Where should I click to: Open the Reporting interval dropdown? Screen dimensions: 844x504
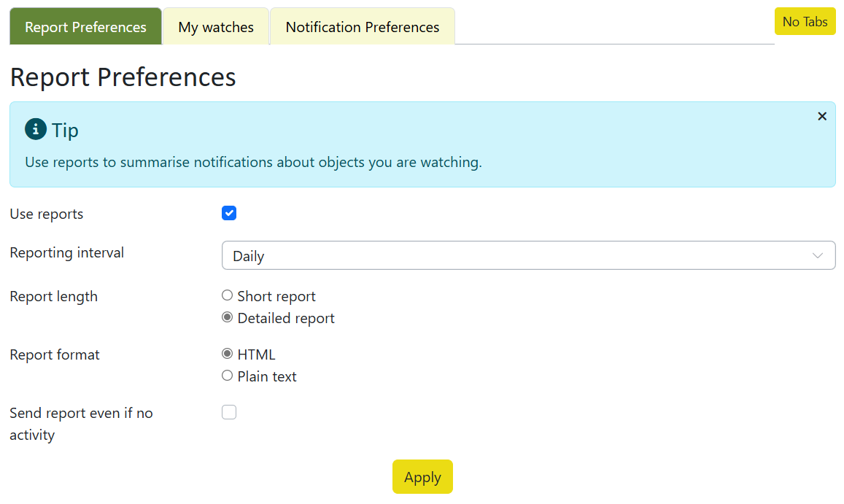[x=528, y=256]
